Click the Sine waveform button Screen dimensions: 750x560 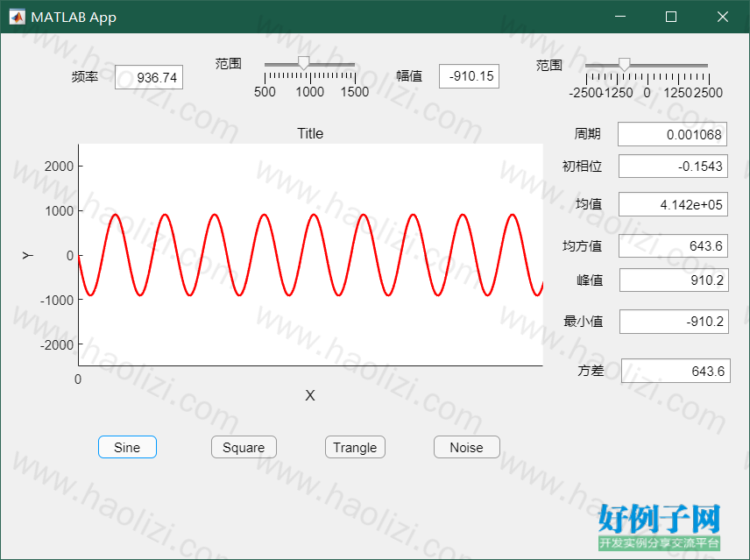(x=127, y=447)
